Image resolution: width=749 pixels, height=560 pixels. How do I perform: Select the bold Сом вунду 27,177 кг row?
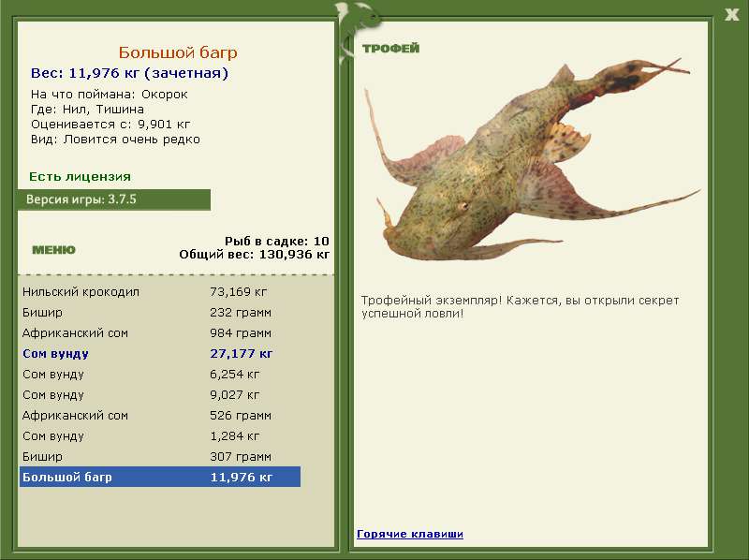(x=160, y=353)
